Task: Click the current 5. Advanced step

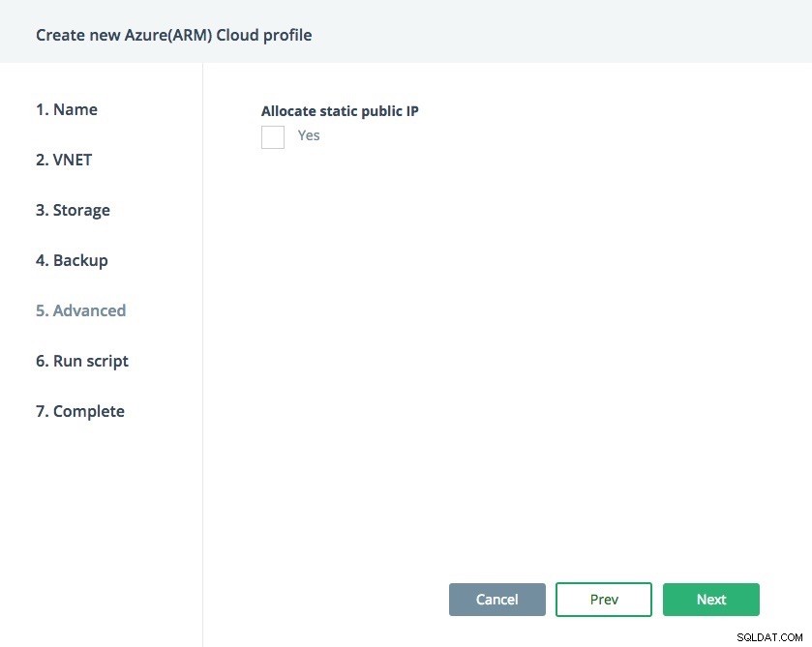Action: (x=80, y=310)
